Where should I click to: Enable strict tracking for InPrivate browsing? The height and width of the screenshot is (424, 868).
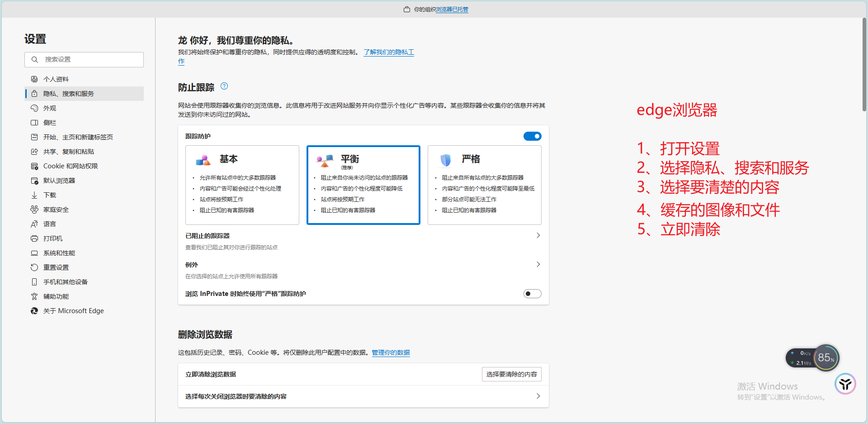pyautogui.click(x=533, y=294)
